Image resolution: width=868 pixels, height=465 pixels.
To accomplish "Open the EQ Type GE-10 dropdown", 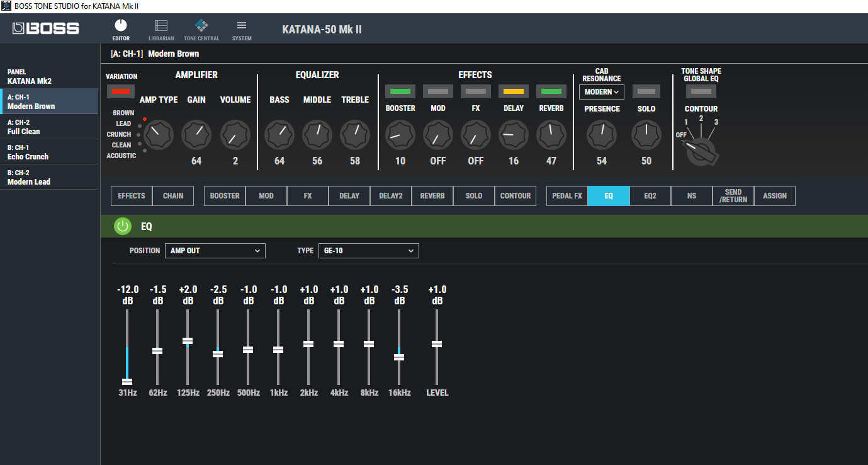I will click(x=369, y=251).
